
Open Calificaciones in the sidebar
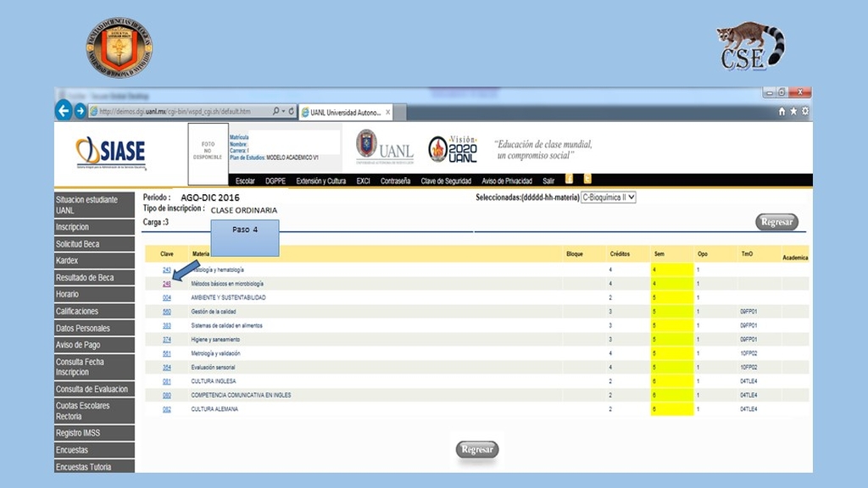point(94,311)
